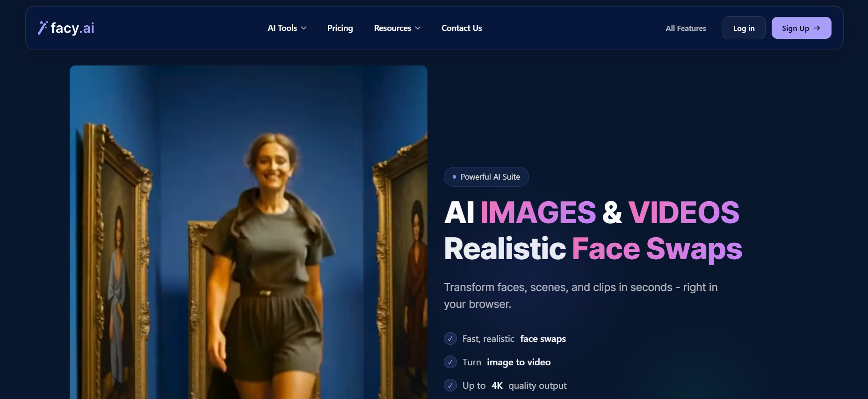Screen dimensions: 868x399
Task: Click the gradient 'VIDEOS' headline word
Action: click(683, 212)
